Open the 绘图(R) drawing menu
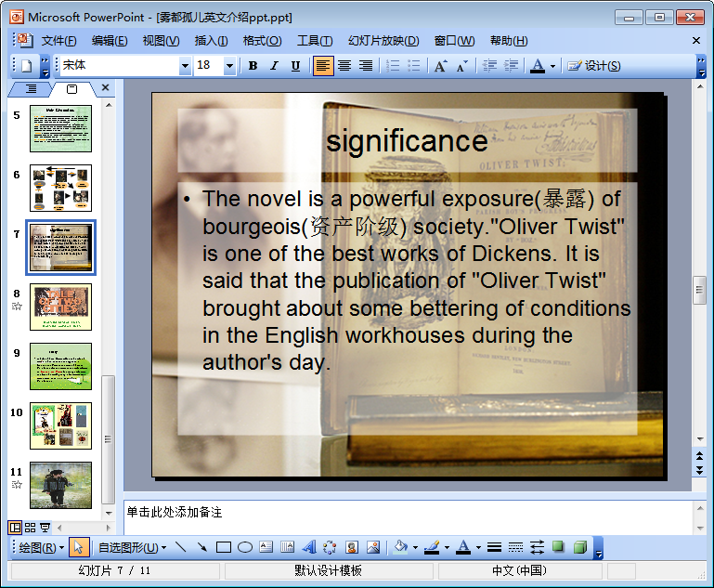 click(x=41, y=547)
